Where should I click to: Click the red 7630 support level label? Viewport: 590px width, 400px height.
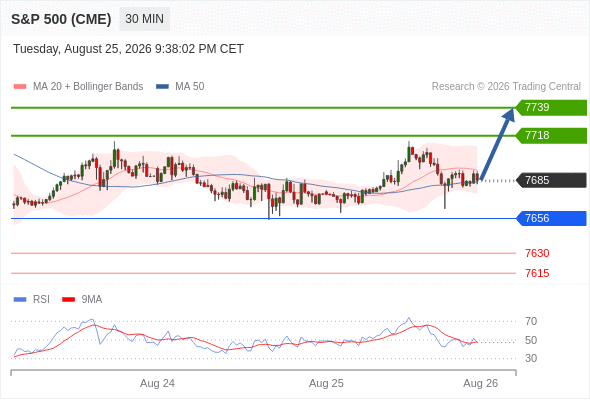point(537,253)
